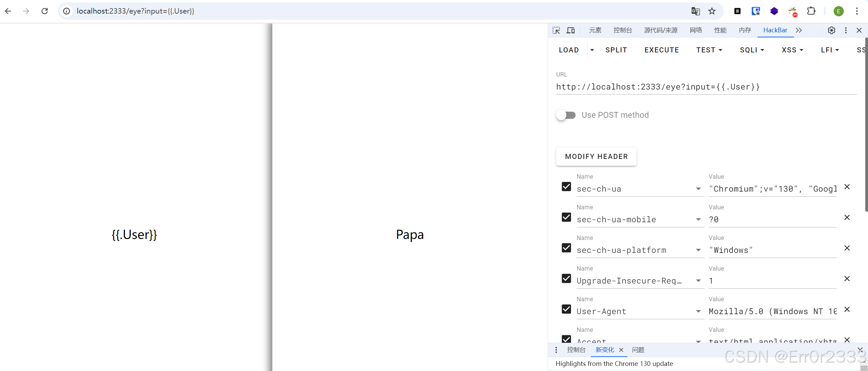
Task: Switch to the 控制台 tab in top DevTools bar
Action: click(623, 30)
